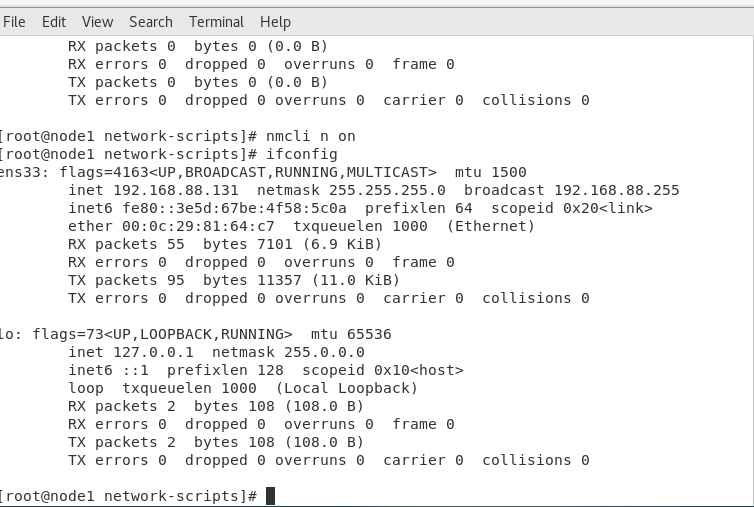754x507 pixels.
Task: Click the inet6 fe80::3e5d:67be:4f58:5c0a address
Action: (207, 208)
